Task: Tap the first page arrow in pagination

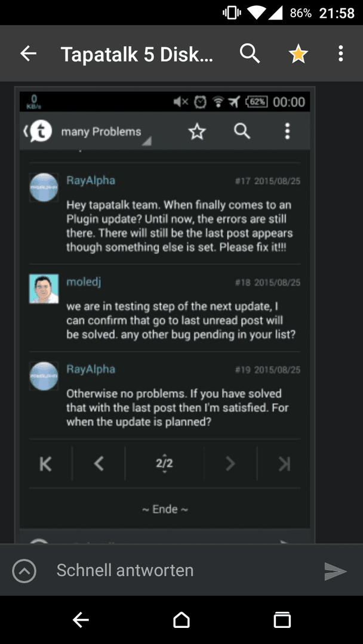Action: tap(45, 464)
